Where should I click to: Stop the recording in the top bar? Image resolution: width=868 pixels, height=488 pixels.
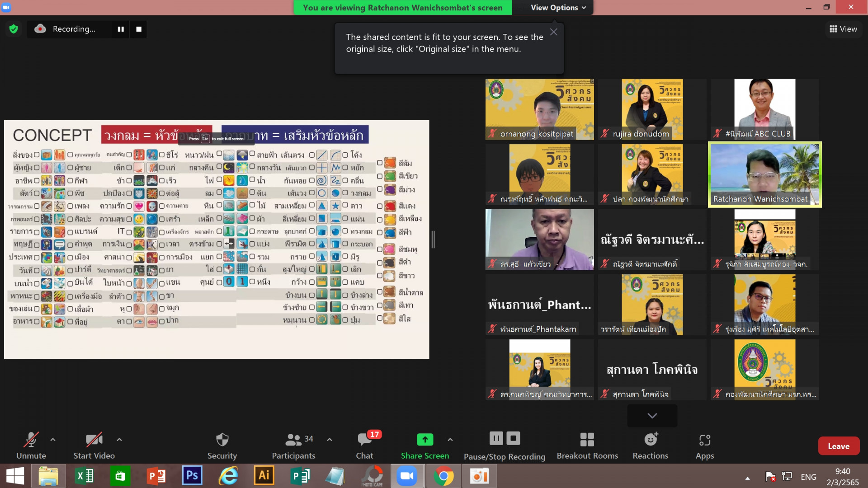point(139,29)
